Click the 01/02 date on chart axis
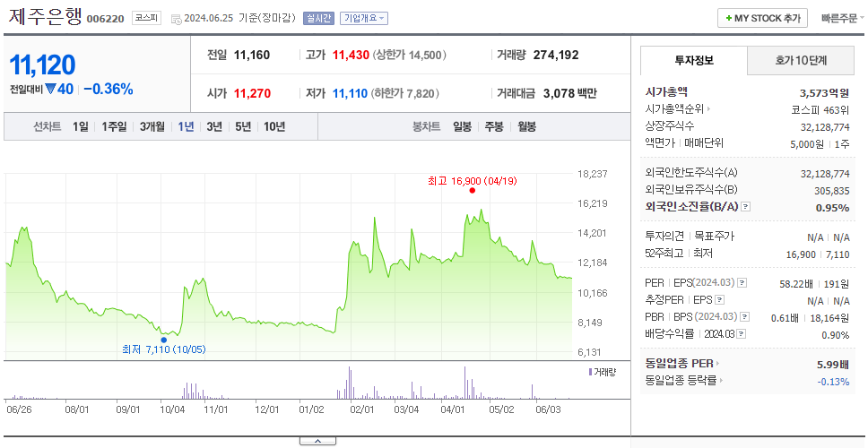This screenshot has width=868, height=448. pyautogui.click(x=311, y=409)
